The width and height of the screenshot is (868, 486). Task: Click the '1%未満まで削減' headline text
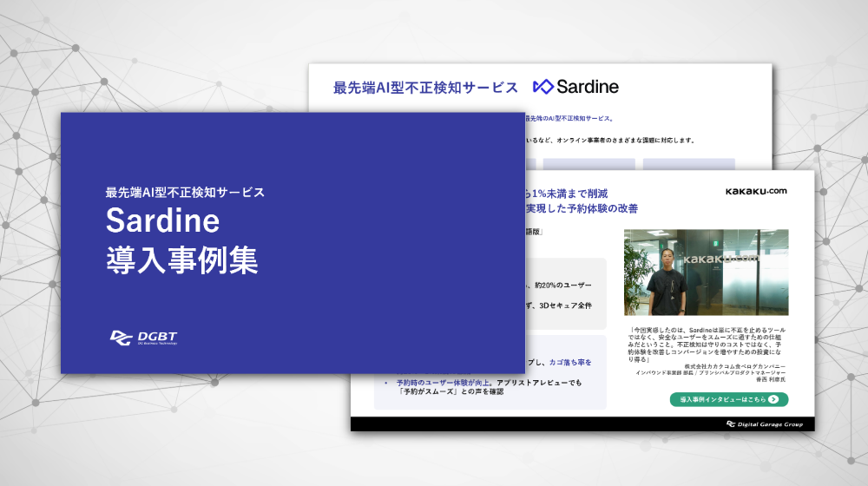tap(569, 194)
